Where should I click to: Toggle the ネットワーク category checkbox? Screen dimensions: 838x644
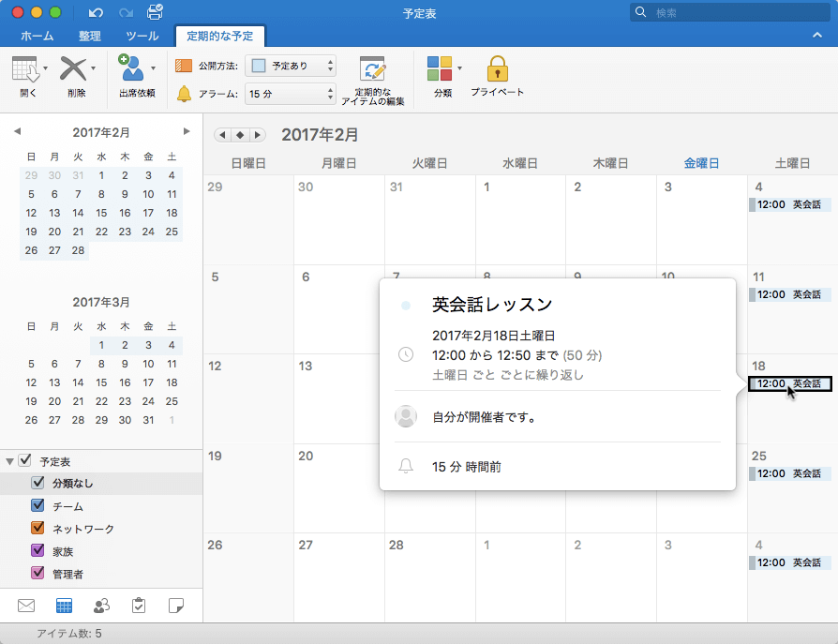pyautogui.click(x=37, y=528)
